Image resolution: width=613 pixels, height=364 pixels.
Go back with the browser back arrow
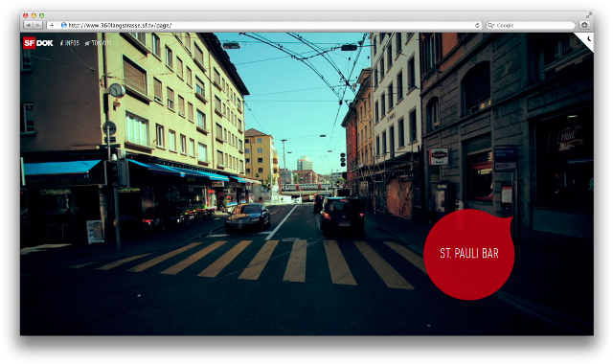[x=29, y=26]
